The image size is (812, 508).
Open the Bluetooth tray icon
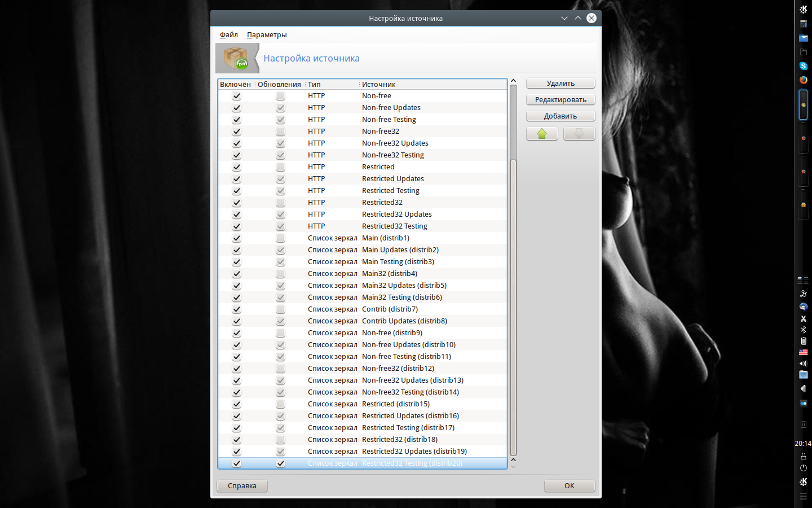[803, 330]
